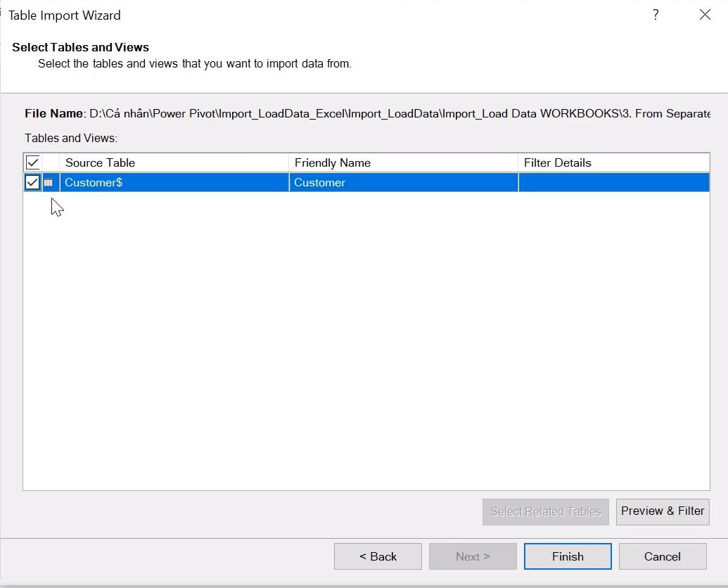The image size is (728, 588).
Task: Select the Customer$ source table row
Action: pyautogui.click(x=141, y=182)
